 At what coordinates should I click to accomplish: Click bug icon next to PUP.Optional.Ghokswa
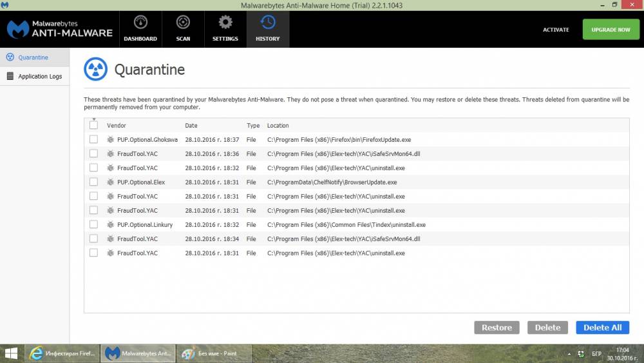111,140
